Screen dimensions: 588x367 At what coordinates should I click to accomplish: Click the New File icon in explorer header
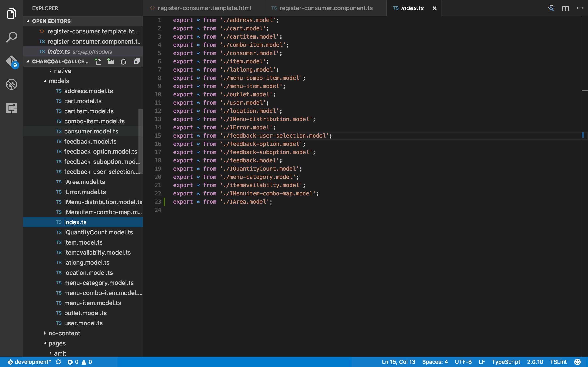point(98,62)
